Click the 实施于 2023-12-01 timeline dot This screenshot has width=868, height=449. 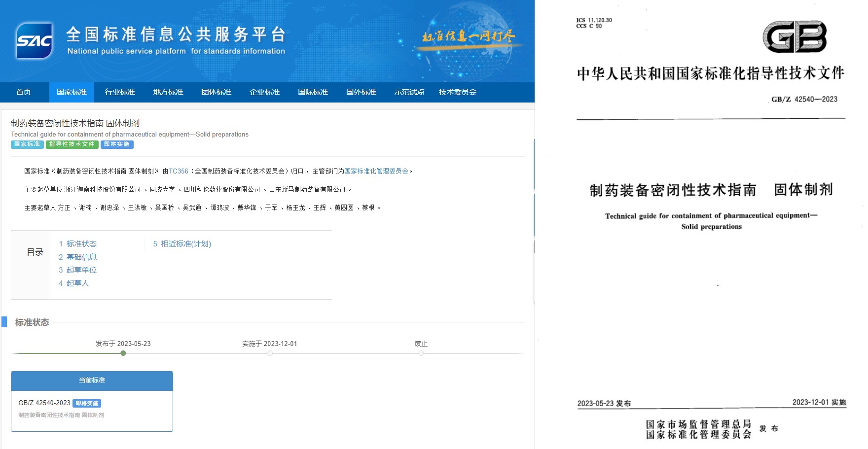pos(270,353)
